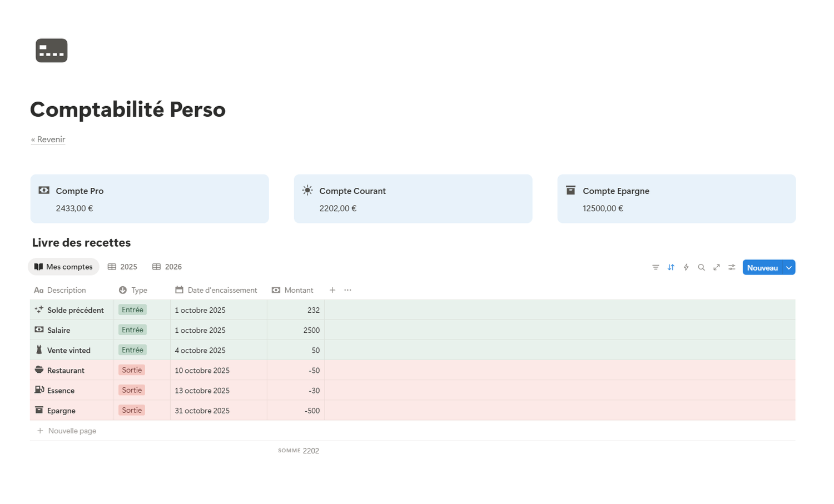
Task: Click the Sortie tag on Restaurant row
Action: [132, 370]
